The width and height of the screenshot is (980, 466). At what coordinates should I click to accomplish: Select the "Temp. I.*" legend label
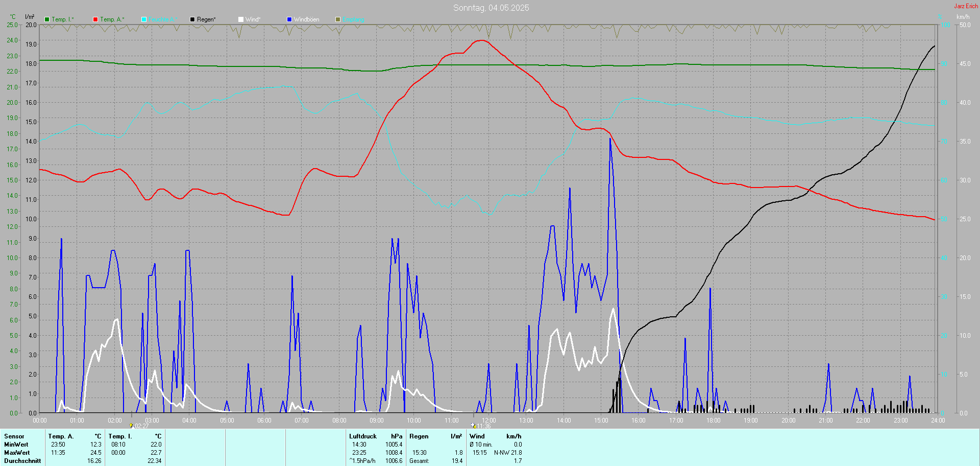point(63,19)
